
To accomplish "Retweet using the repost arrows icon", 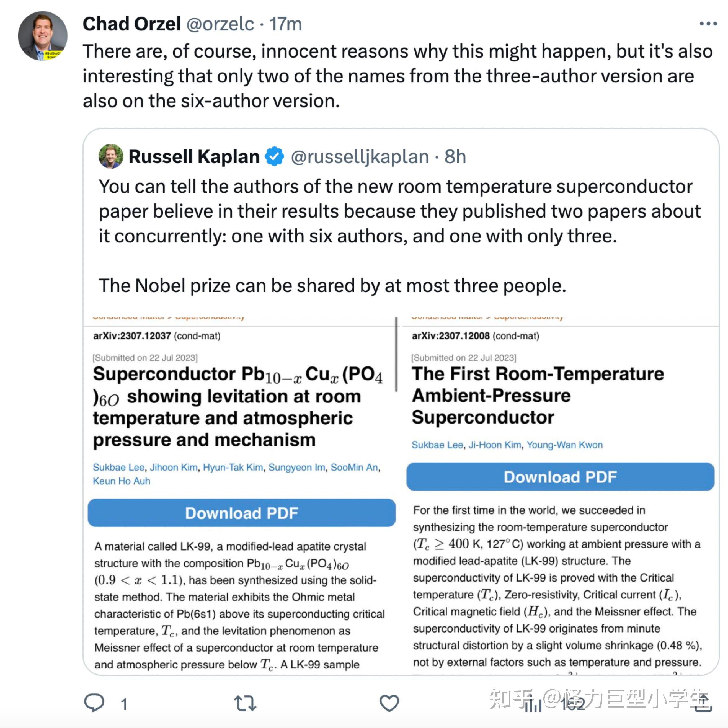I will click(x=245, y=703).
